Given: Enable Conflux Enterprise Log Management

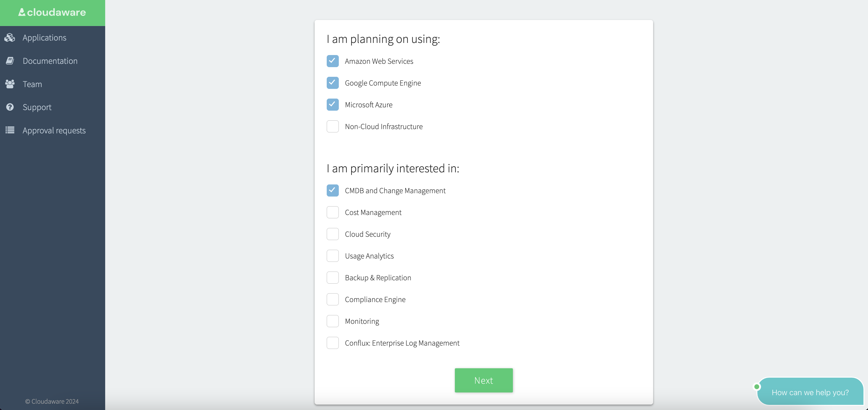Looking at the screenshot, I should point(333,343).
